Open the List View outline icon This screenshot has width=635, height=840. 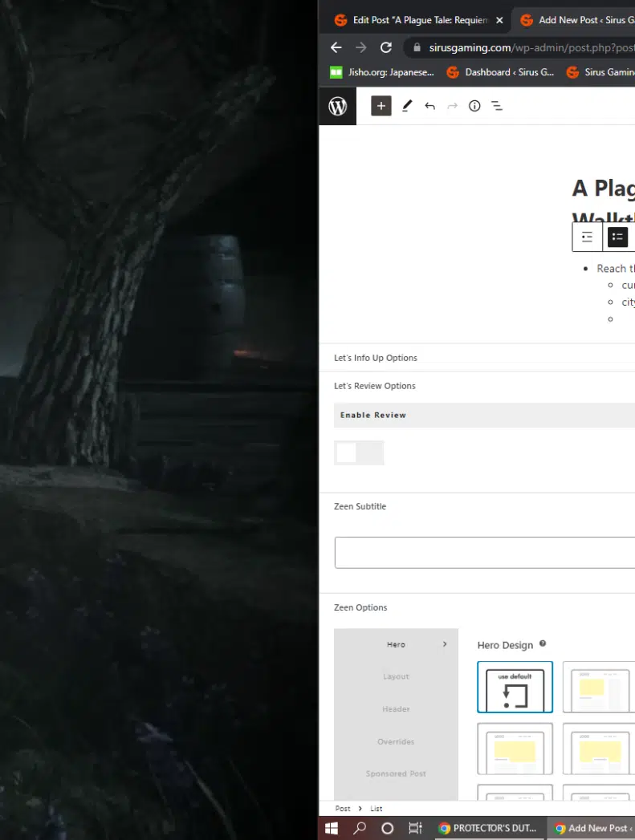[497, 106]
